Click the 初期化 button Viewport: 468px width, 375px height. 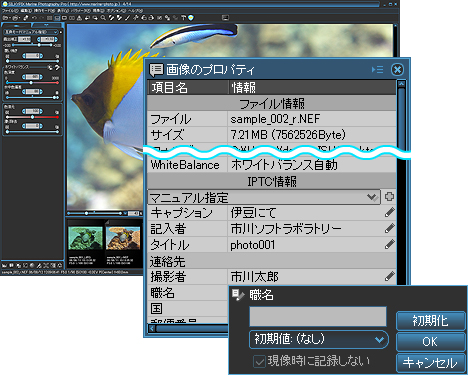[430, 321]
